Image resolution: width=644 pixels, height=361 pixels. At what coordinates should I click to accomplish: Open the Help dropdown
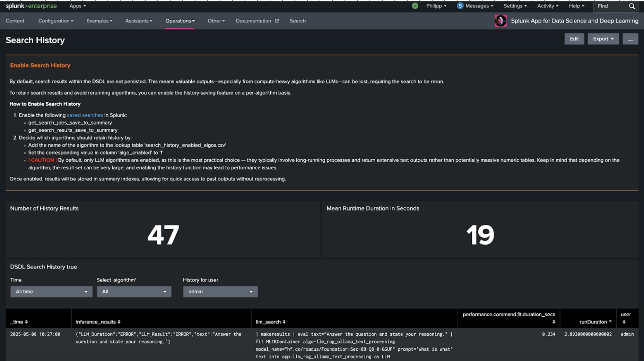[x=576, y=6]
